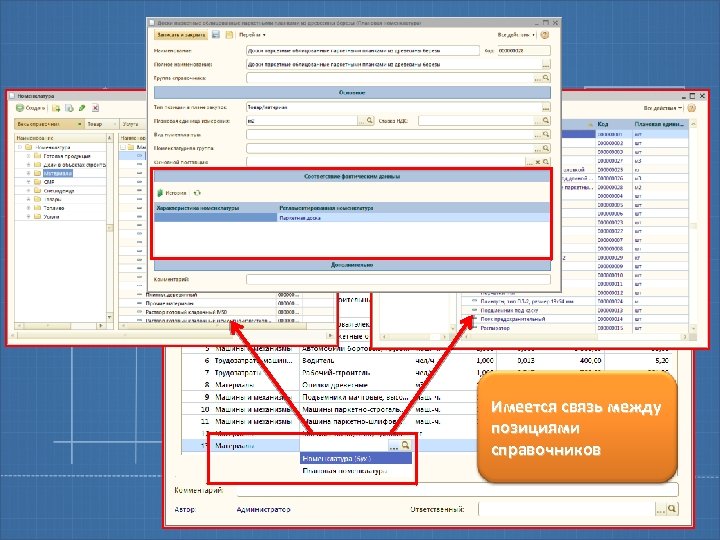
Task: Click the 'Комментарий' field in the item form
Action: [x=398, y=279]
